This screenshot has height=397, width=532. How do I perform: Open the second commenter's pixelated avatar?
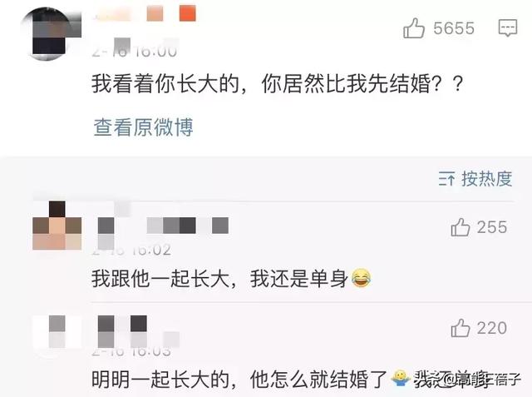click(x=57, y=226)
